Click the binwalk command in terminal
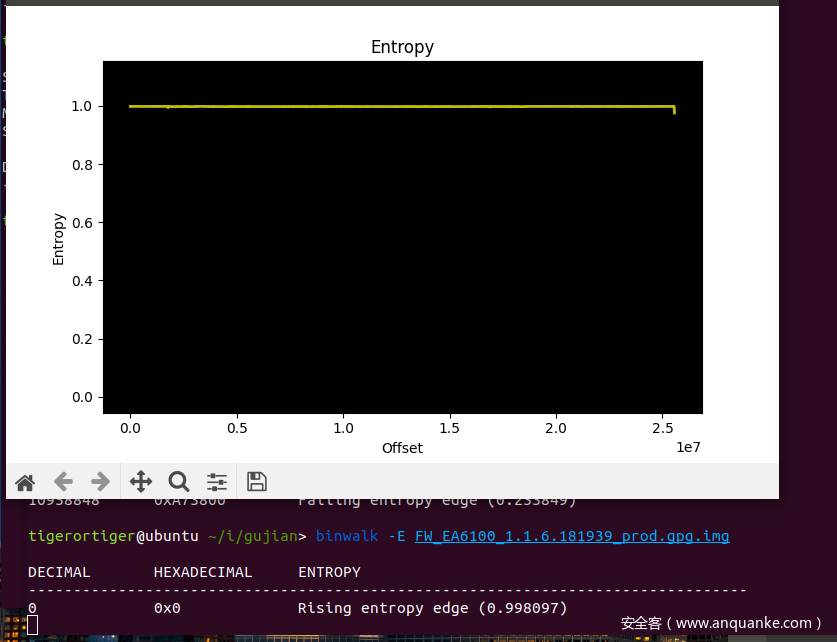Screen dimensions: 837x642 345,537
